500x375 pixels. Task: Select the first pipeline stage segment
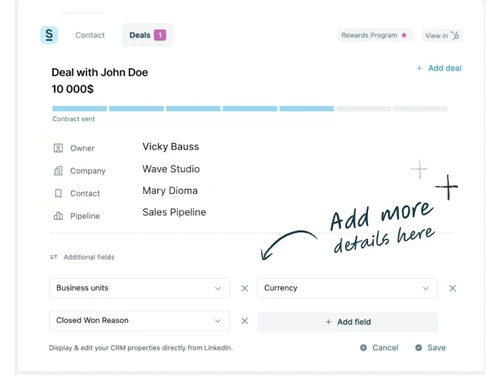coord(80,108)
